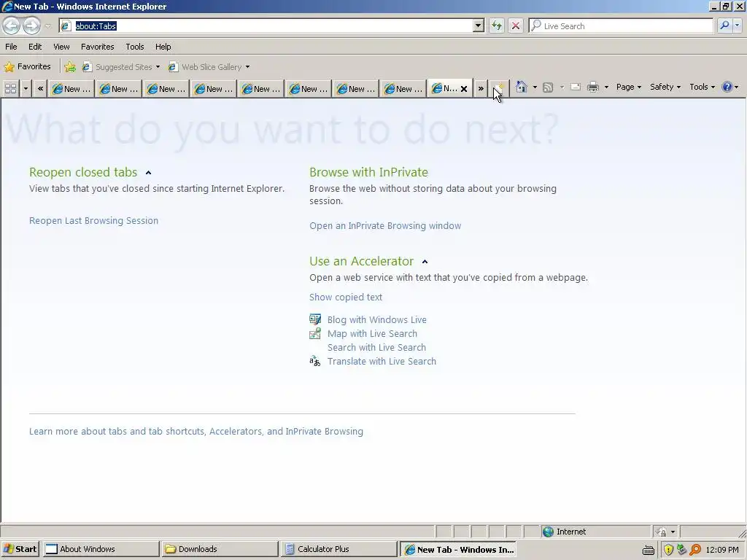Open Quick Tabs thumbnail view
This screenshot has width=747, height=560.
pos(10,88)
